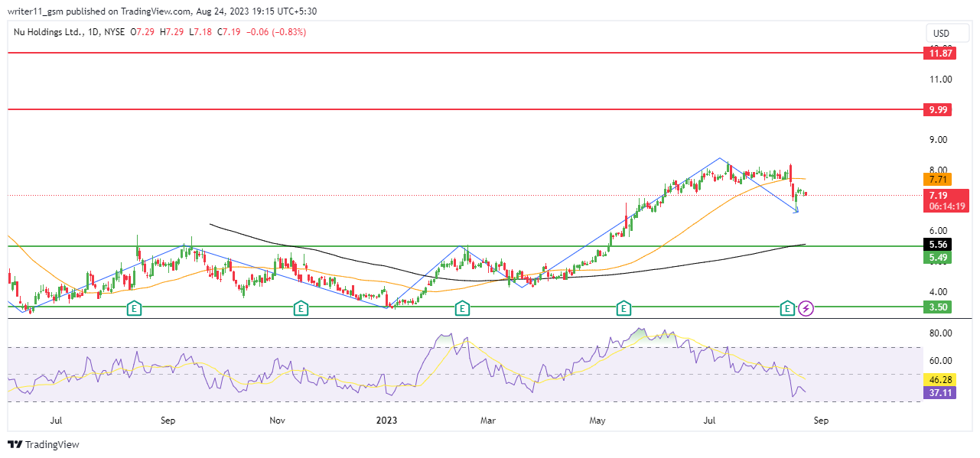Click the earnings E marker before March
The width and height of the screenshot is (980, 458).
click(x=462, y=308)
